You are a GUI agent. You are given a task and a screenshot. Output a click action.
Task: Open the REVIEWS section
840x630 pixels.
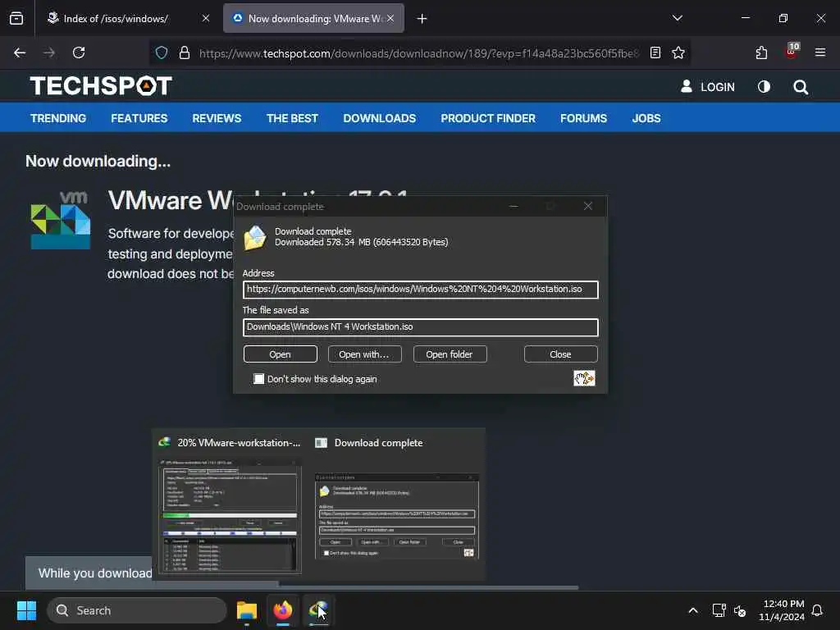coord(217,118)
